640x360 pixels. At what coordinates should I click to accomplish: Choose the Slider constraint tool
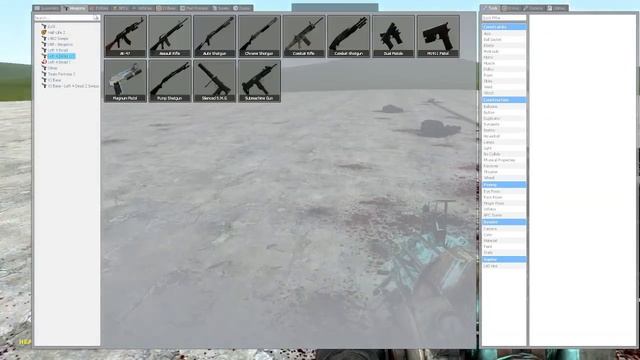[504, 81]
